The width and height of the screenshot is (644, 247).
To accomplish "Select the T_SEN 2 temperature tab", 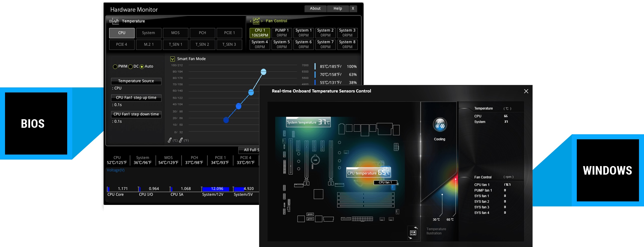I will tap(202, 44).
